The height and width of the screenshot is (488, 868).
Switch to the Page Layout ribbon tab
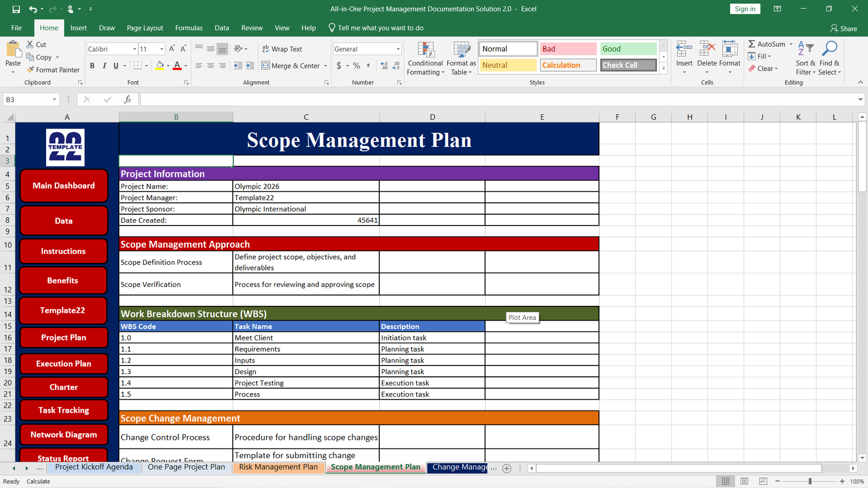145,28
